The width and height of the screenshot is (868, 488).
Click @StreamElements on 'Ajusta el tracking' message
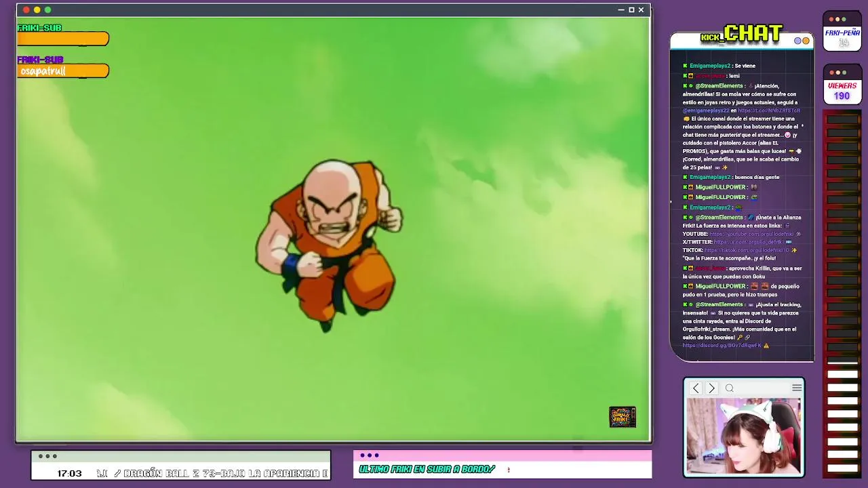click(719, 304)
